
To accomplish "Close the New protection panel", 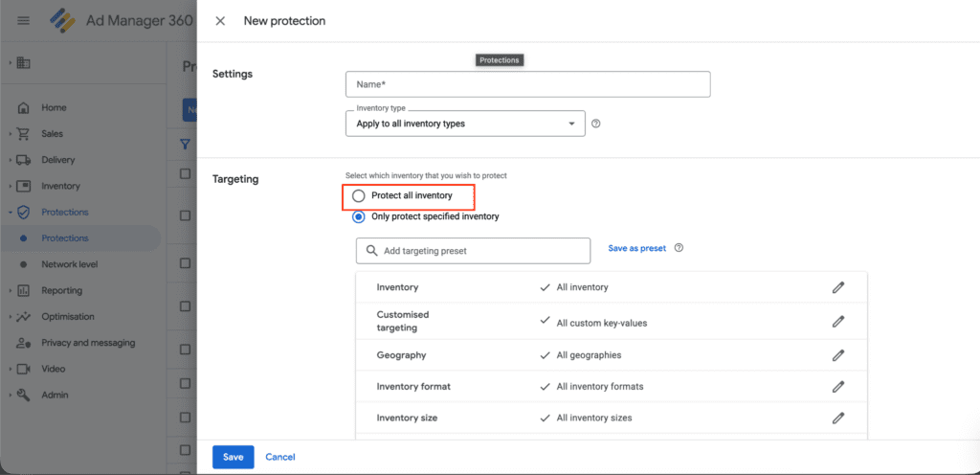I will (220, 21).
